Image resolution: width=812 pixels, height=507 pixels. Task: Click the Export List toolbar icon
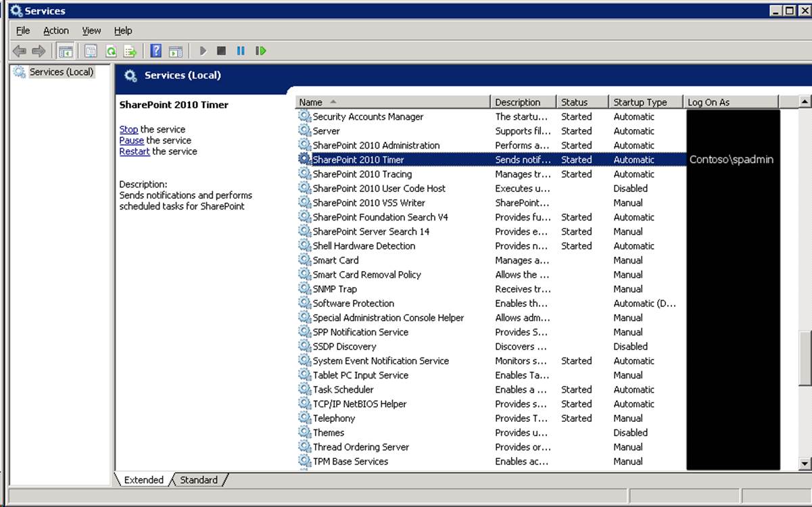point(130,51)
